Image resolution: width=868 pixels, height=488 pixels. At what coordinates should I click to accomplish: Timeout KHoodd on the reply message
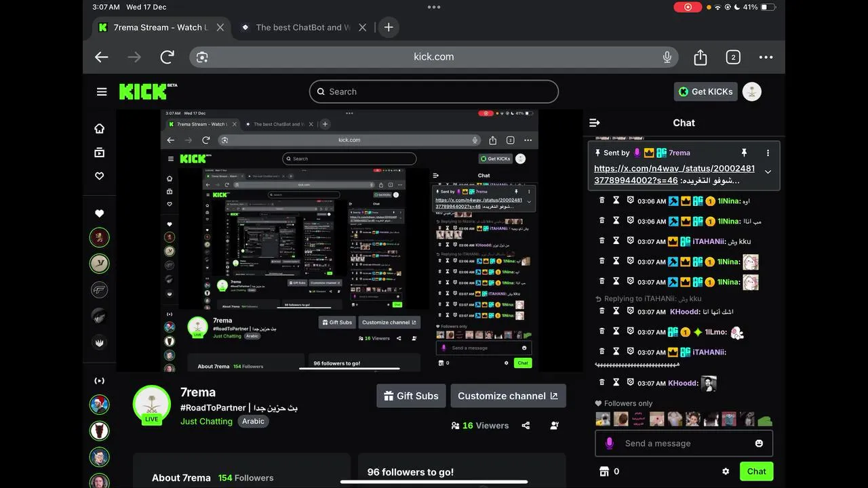[616, 311]
